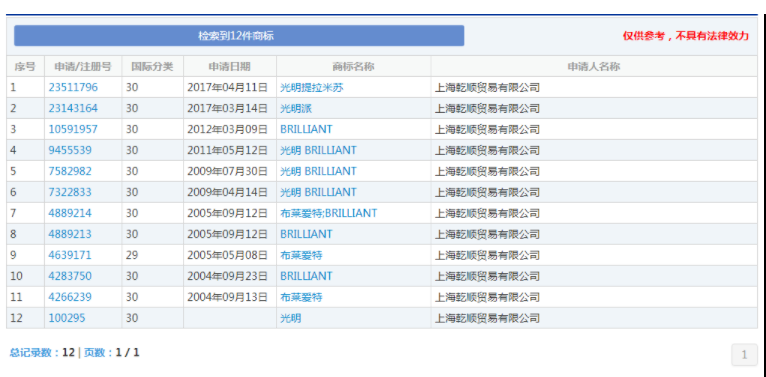Open 光明 BRILLIANT trademark dated 2009年04月14日

318,192
